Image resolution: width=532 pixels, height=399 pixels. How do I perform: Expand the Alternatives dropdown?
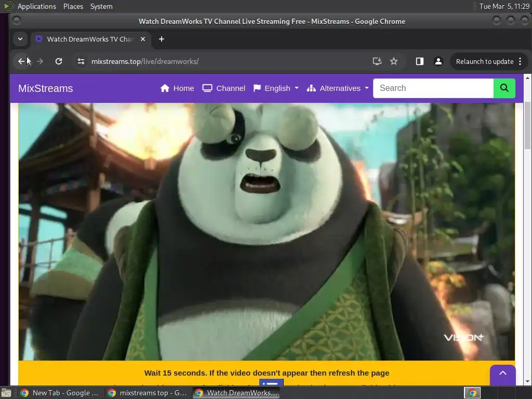click(x=338, y=88)
